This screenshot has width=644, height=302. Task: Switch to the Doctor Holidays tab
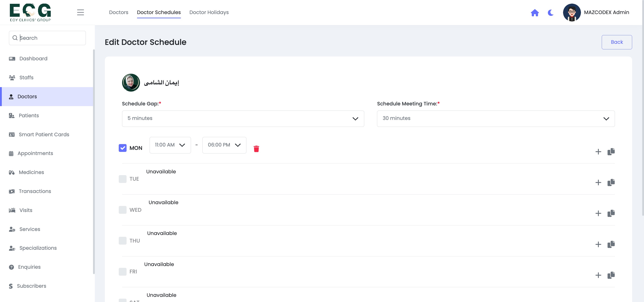(209, 12)
